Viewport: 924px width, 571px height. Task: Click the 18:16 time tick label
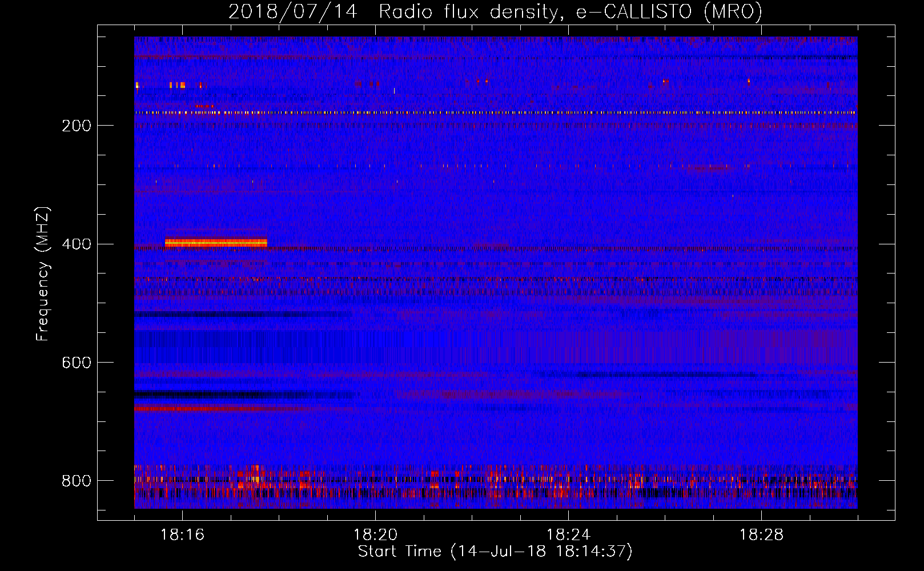click(x=182, y=535)
